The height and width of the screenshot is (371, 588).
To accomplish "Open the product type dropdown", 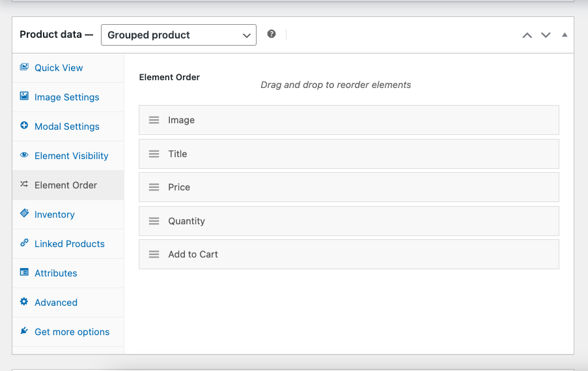I will point(178,35).
